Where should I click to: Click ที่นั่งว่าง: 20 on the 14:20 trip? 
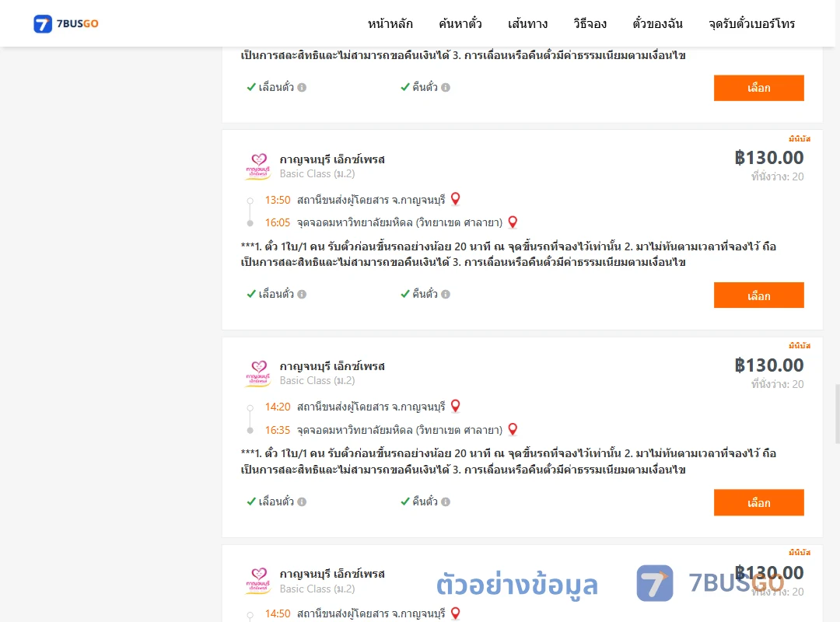pyautogui.click(x=777, y=383)
